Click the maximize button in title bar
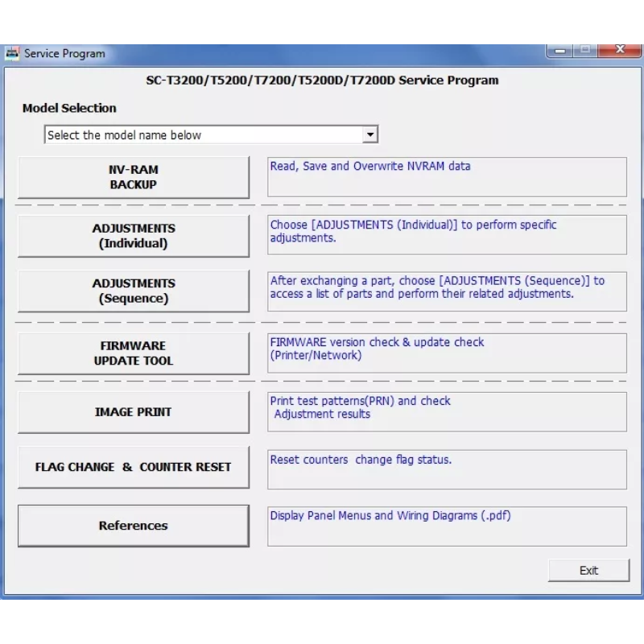Viewport: 644px width, 644px height. (585, 51)
